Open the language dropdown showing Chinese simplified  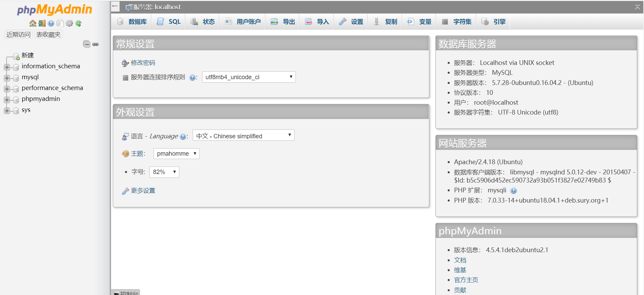[x=243, y=135]
